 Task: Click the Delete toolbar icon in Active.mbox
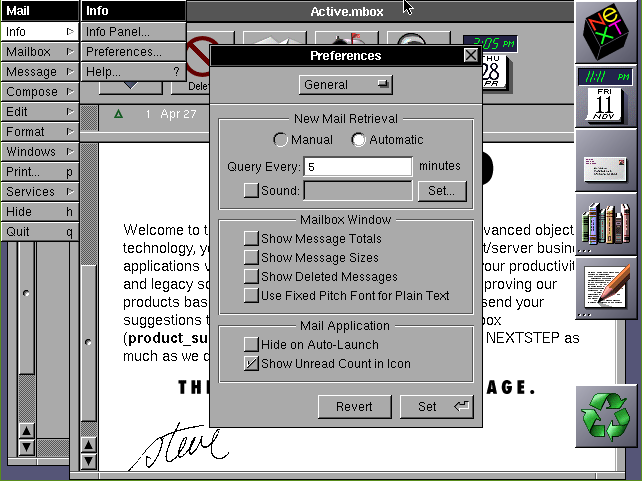click(198, 63)
